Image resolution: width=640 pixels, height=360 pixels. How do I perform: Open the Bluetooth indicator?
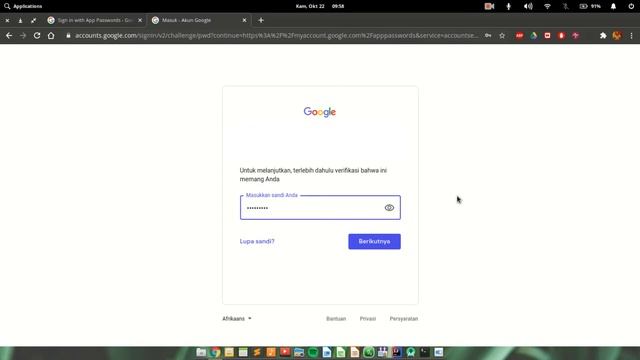566,6
